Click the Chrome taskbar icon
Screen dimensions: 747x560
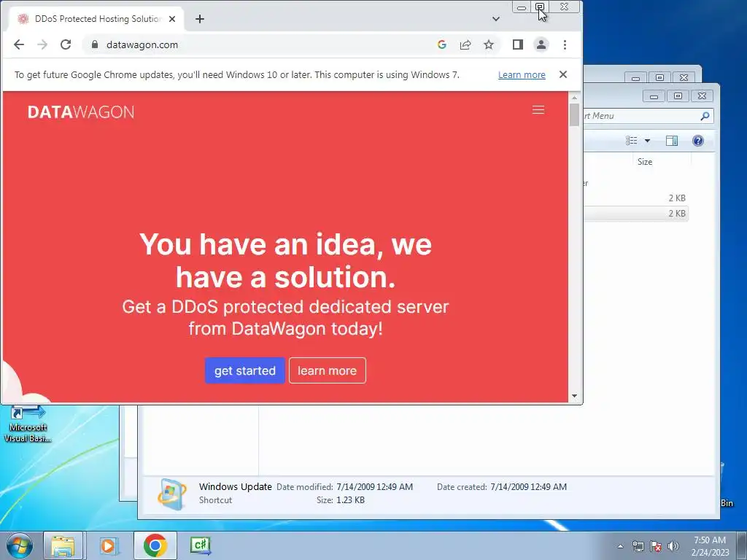point(155,545)
